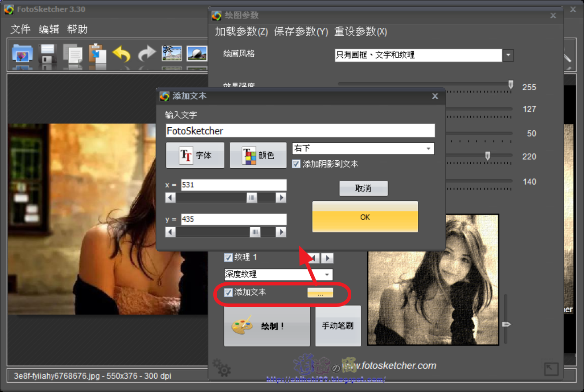584x392 pixels.
Task: Open text settings with the '...' button
Action: pyautogui.click(x=320, y=293)
